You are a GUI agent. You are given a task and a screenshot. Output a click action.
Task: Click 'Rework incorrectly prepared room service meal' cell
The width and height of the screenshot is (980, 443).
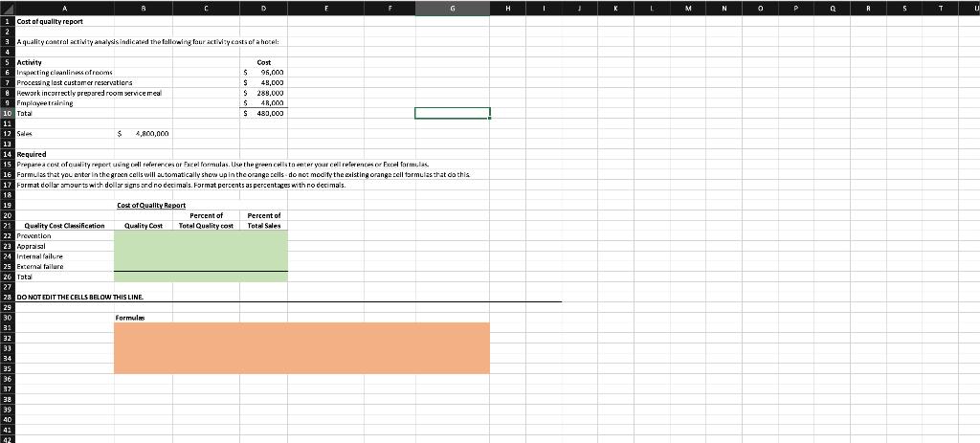88,93
